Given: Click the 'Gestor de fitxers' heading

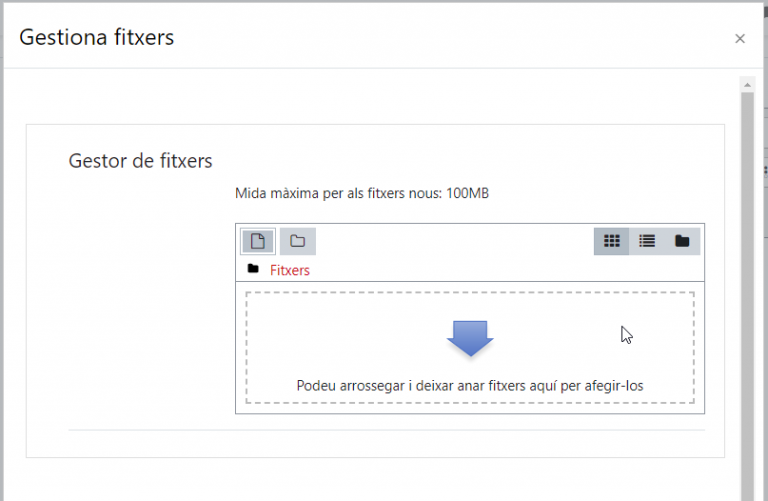Looking at the screenshot, I should click(x=141, y=161).
